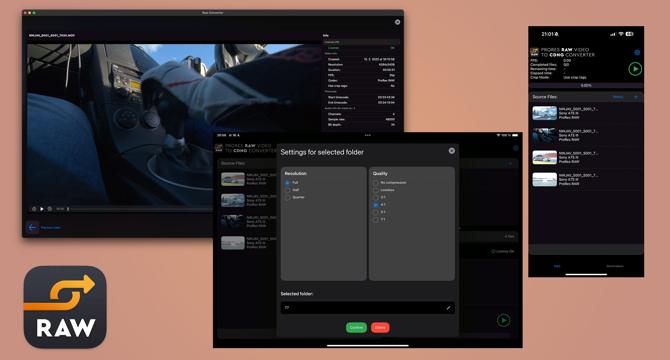Open the blue settings icon on phone header
The height and width of the screenshot is (360, 670).
click(637, 53)
